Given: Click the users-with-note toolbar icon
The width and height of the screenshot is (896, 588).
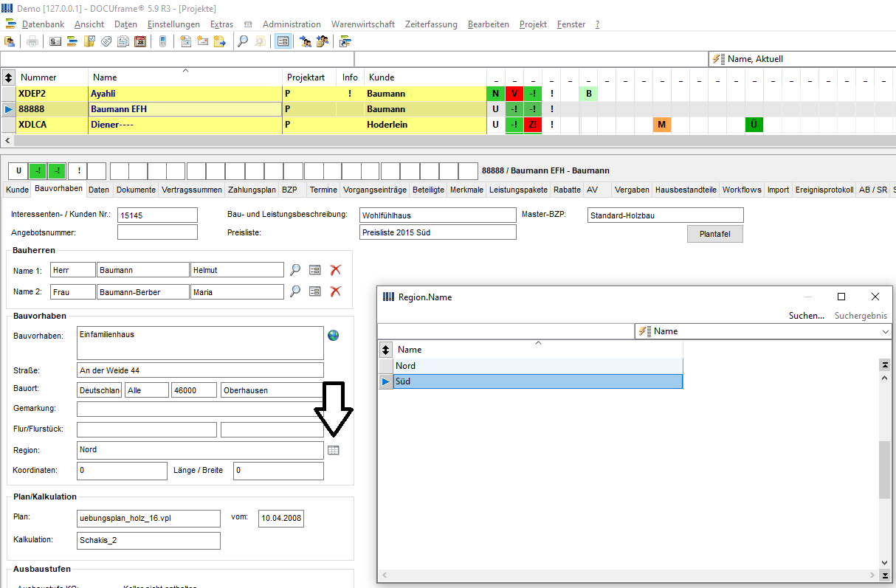Looking at the screenshot, I should (x=323, y=41).
